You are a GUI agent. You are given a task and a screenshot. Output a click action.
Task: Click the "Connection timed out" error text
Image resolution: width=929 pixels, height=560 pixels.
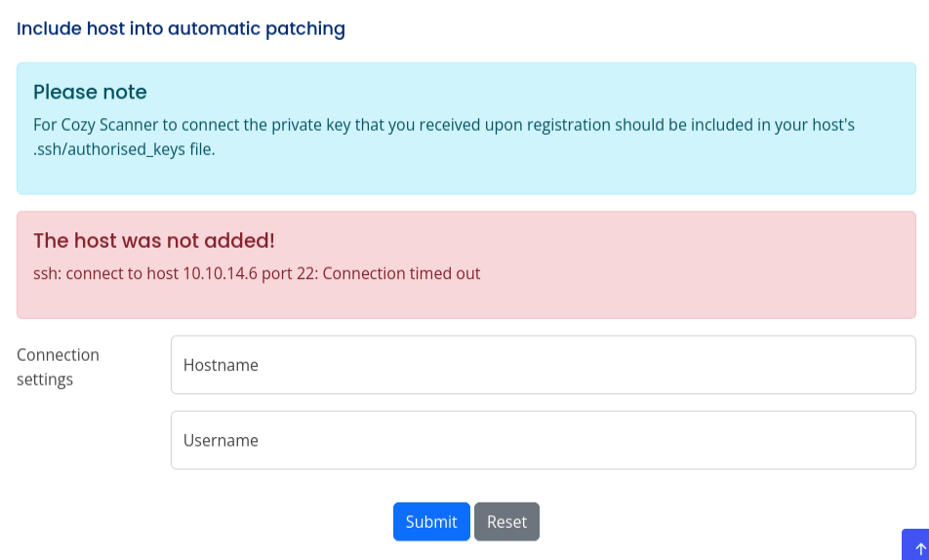pos(401,273)
